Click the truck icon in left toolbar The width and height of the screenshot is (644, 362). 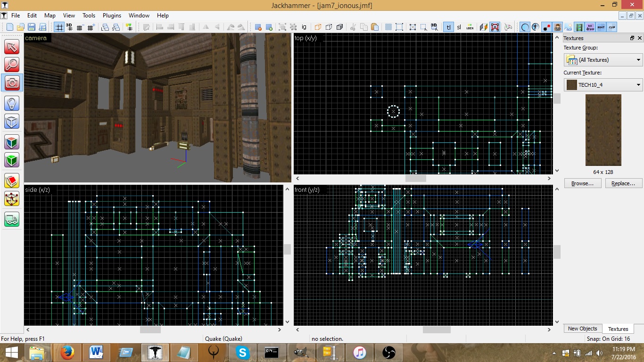click(12, 218)
